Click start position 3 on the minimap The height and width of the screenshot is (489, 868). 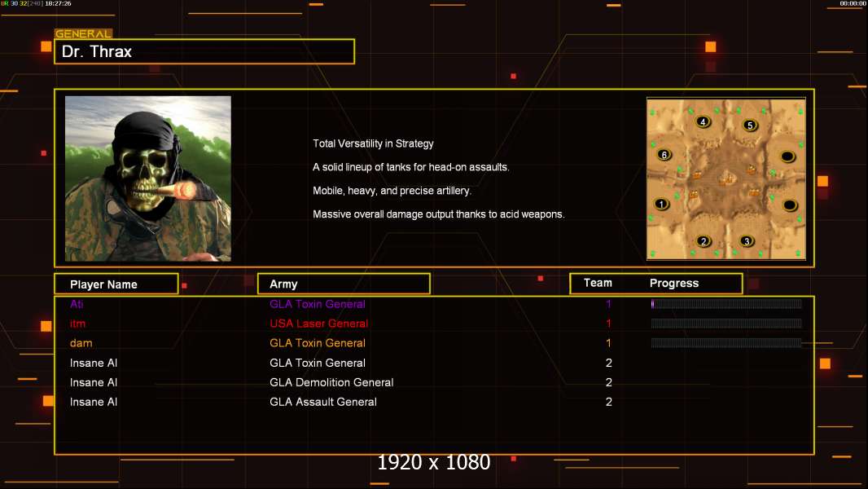(x=747, y=241)
